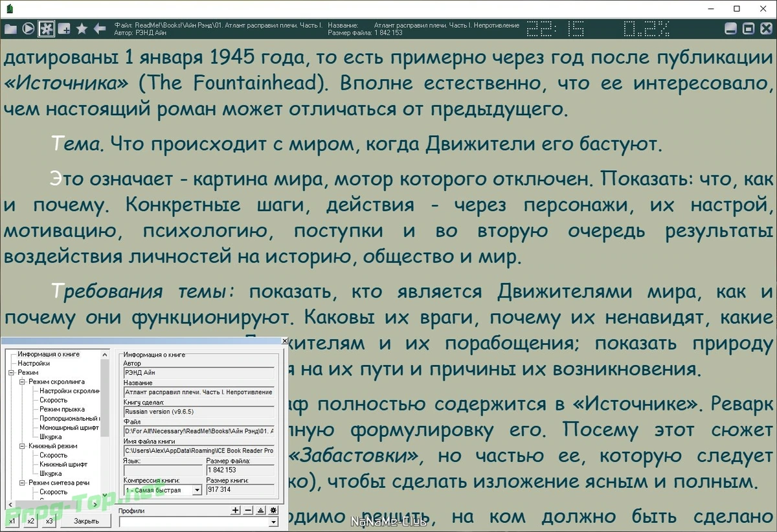
Task: Collapse the Режим tree node
Action: 11,373
